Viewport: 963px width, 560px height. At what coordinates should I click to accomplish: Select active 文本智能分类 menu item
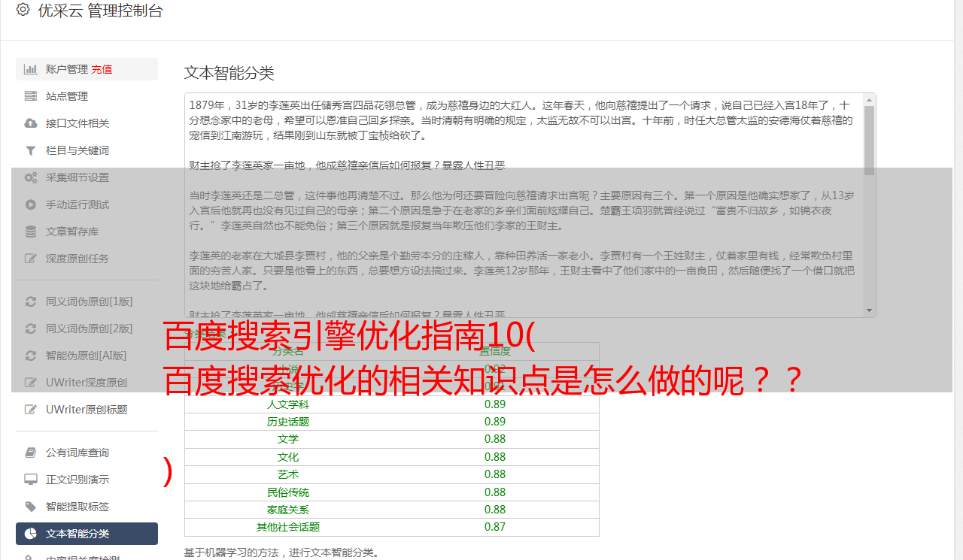pyautogui.click(x=87, y=534)
